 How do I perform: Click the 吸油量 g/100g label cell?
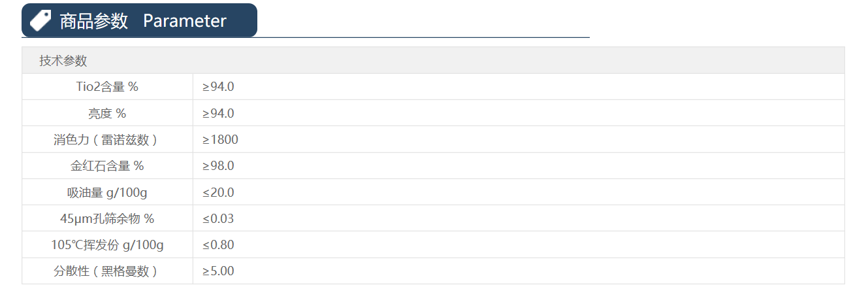pyautogui.click(x=107, y=193)
